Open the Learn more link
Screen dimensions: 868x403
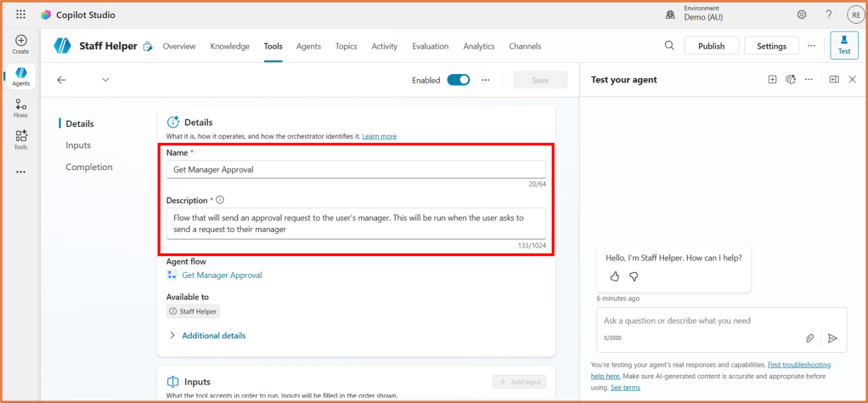(x=379, y=136)
